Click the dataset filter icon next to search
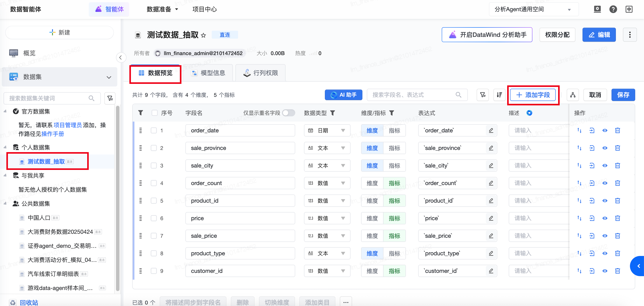 (110, 98)
